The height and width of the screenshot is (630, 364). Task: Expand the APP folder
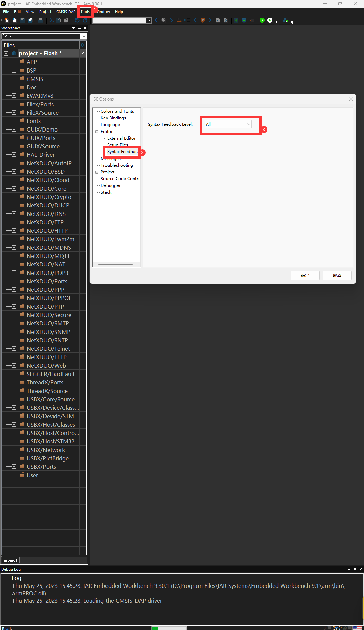14,62
